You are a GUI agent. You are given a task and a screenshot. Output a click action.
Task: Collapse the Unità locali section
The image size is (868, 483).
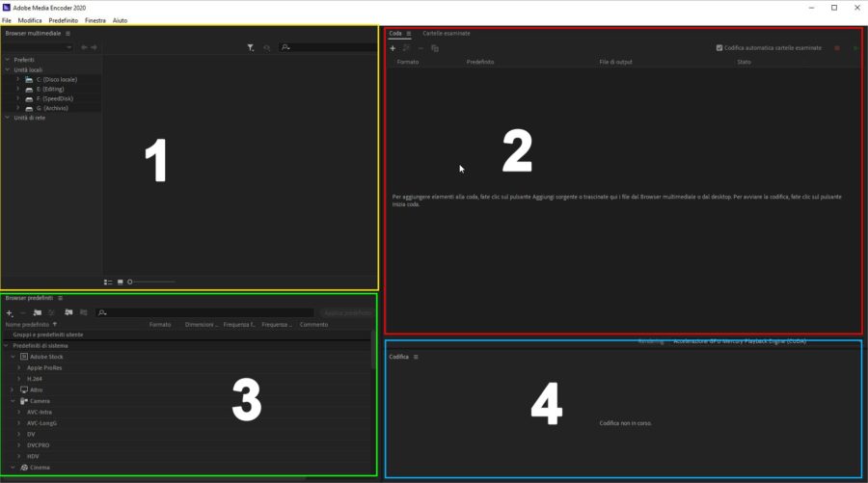click(x=8, y=70)
